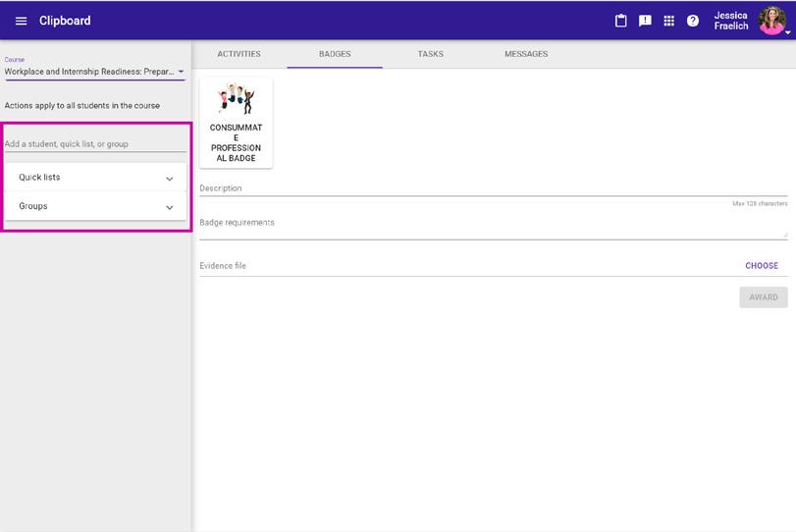Viewport: 796px width, 532px height.
Task: Click into the Description field
Action: [x=494, y=188]
